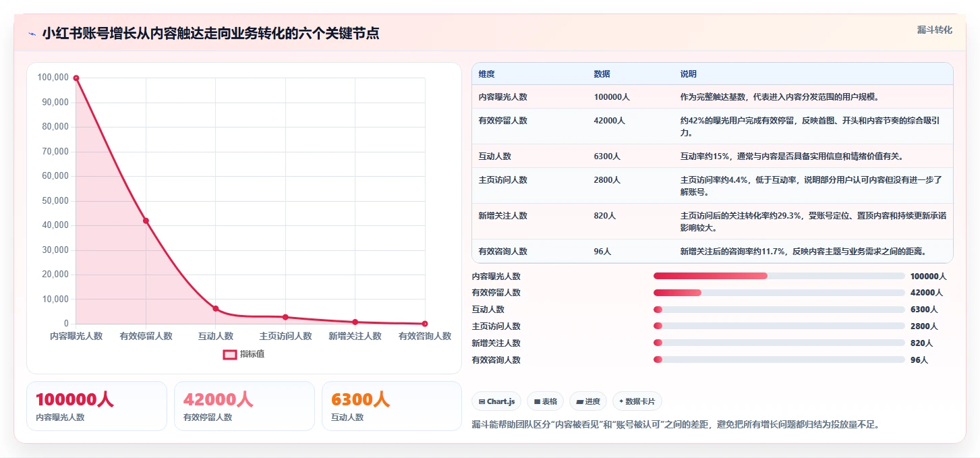Click the 漏斗转化 tag in the header

(935, 30)
